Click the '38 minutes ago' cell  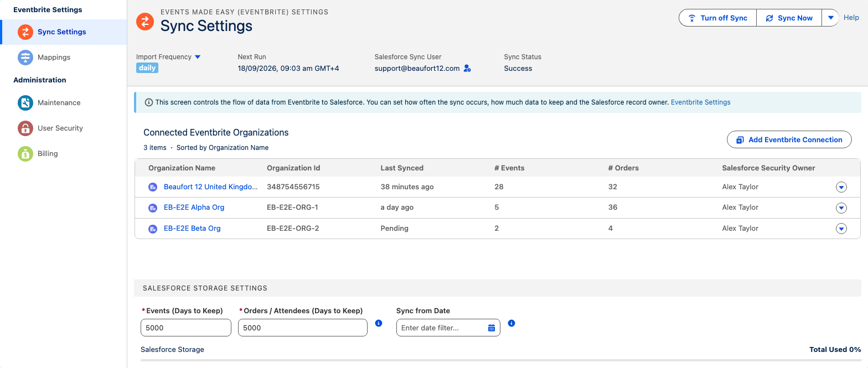(x=407, y=187)
